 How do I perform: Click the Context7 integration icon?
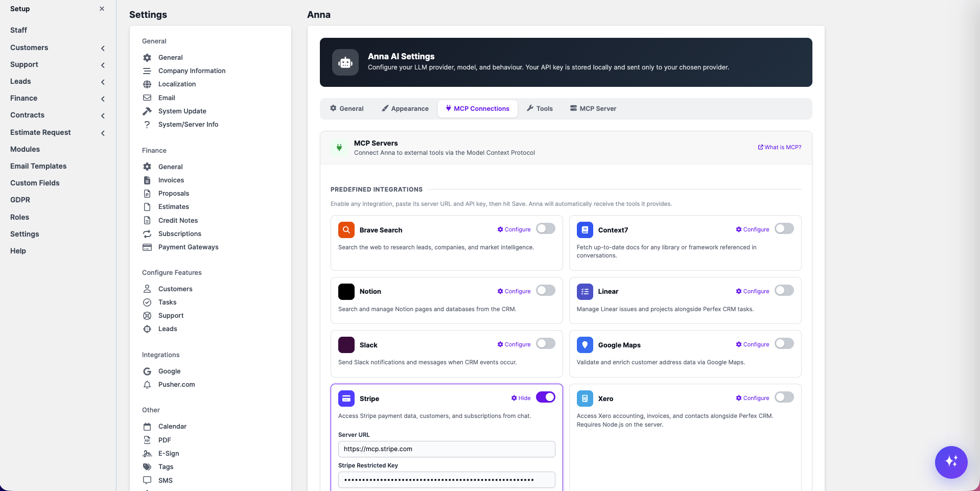coord(585,230)
